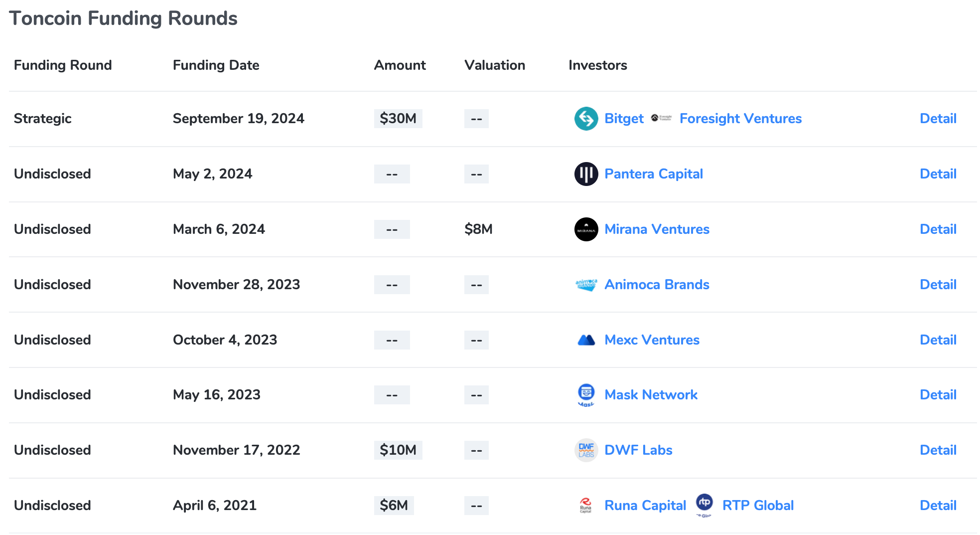Click the Runa Capital logo icon
The width and height of the screenshot is (980, 535).
click(586, 505)
